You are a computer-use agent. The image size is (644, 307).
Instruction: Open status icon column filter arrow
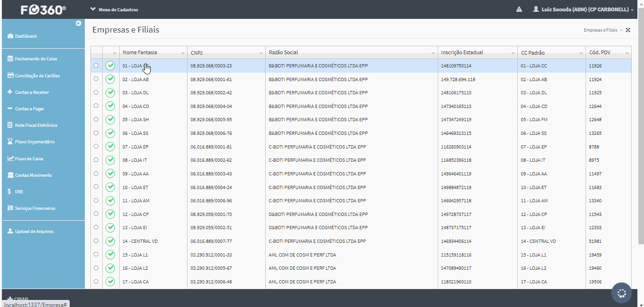pyautogui.click(x=115, y=53)
